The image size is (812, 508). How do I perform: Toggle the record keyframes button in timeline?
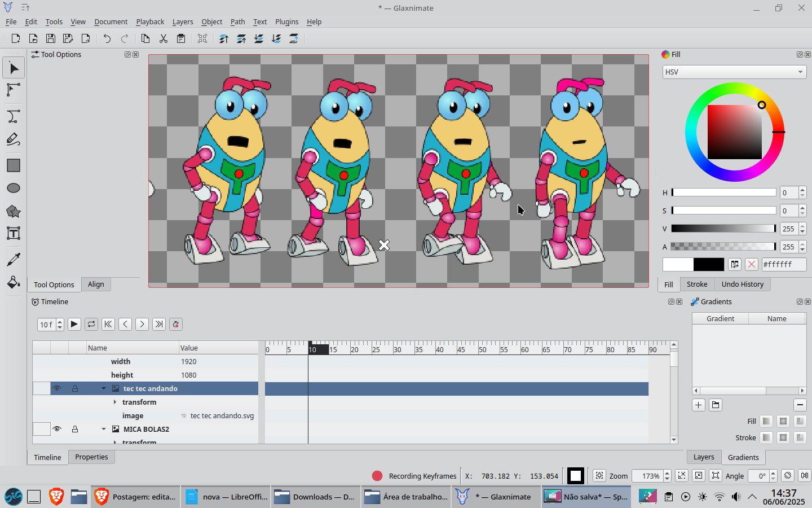pos(176,324)
